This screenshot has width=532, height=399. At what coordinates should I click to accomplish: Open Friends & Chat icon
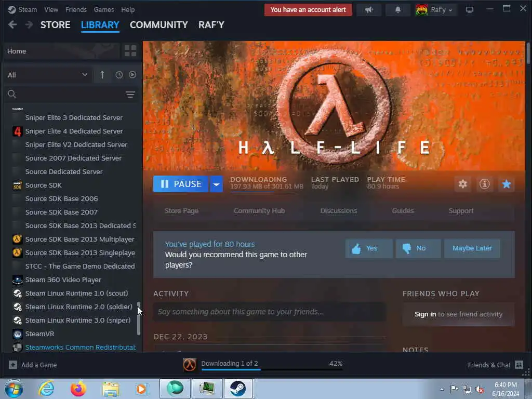(x=519, y=365)
